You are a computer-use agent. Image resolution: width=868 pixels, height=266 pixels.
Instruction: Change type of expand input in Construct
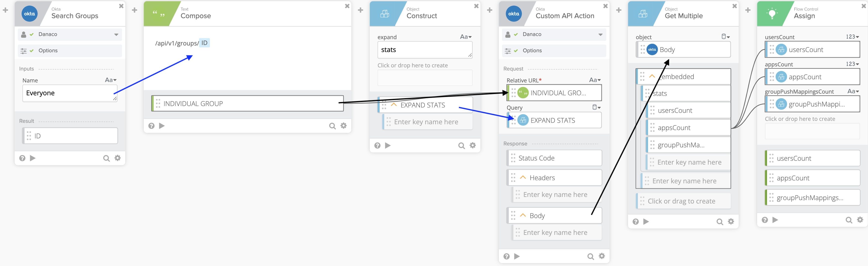coord(466,37)
